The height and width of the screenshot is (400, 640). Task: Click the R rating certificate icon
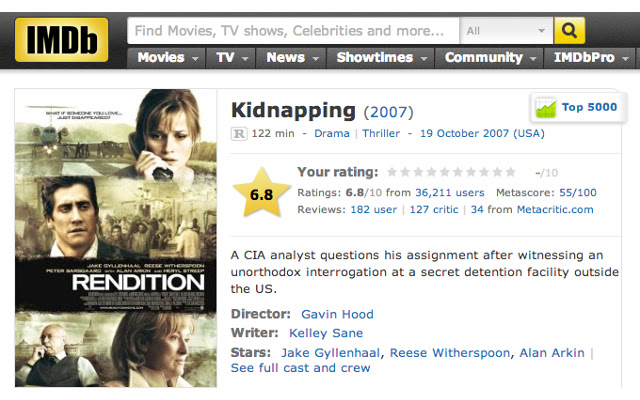pos(239,134)
